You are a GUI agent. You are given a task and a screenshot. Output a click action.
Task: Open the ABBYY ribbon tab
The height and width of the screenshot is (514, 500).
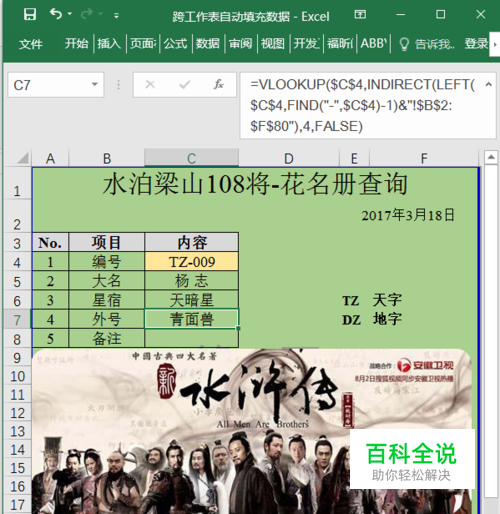374,43
